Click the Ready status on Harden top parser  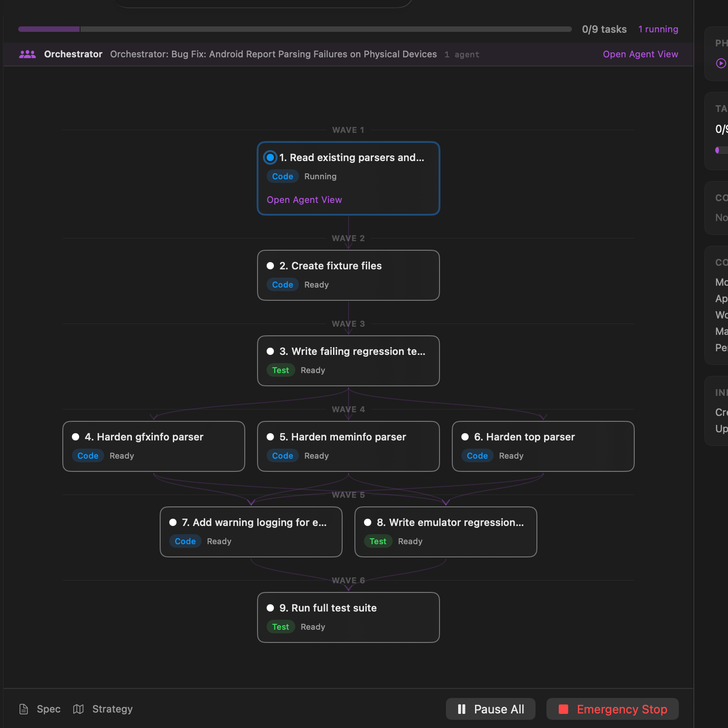click(511, 455)
